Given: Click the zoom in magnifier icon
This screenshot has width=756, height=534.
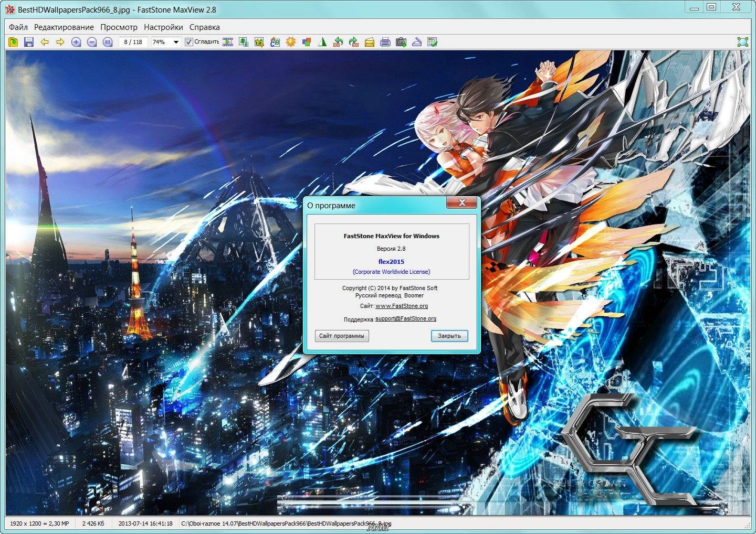Looking at the screenshot, I should 76,42.
